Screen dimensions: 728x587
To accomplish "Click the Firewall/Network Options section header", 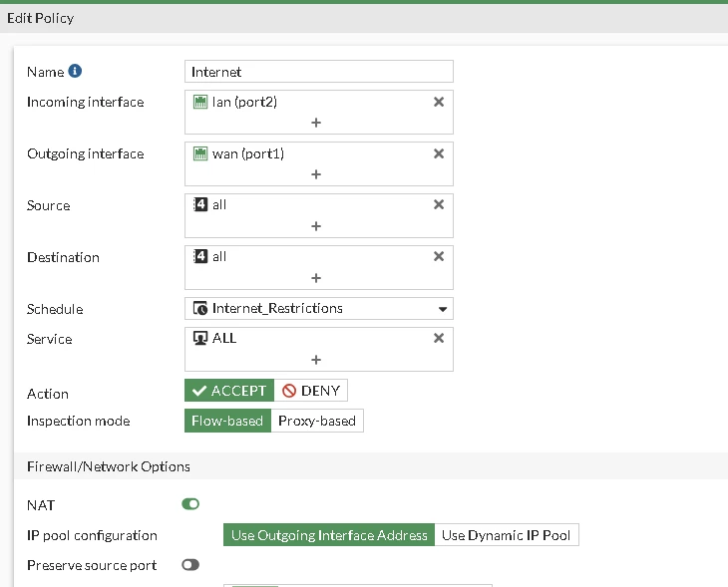I will coord(109,466).
